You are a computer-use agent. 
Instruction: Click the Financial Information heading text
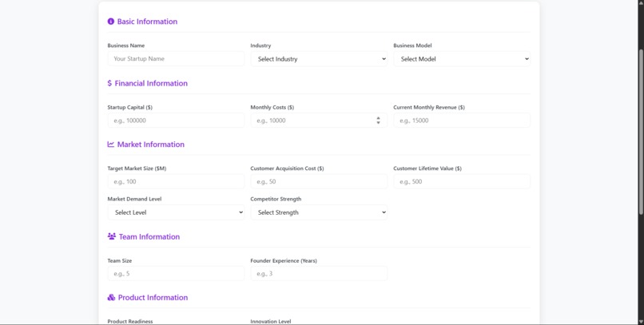point(151,83)
